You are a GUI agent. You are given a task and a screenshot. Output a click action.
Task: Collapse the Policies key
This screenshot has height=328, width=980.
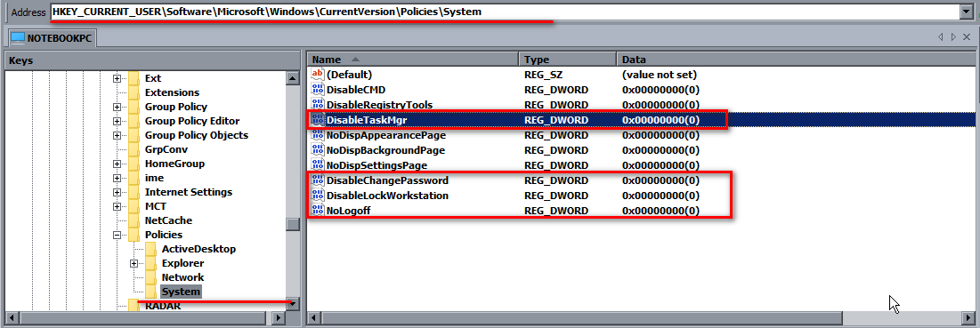pos(117,235)
